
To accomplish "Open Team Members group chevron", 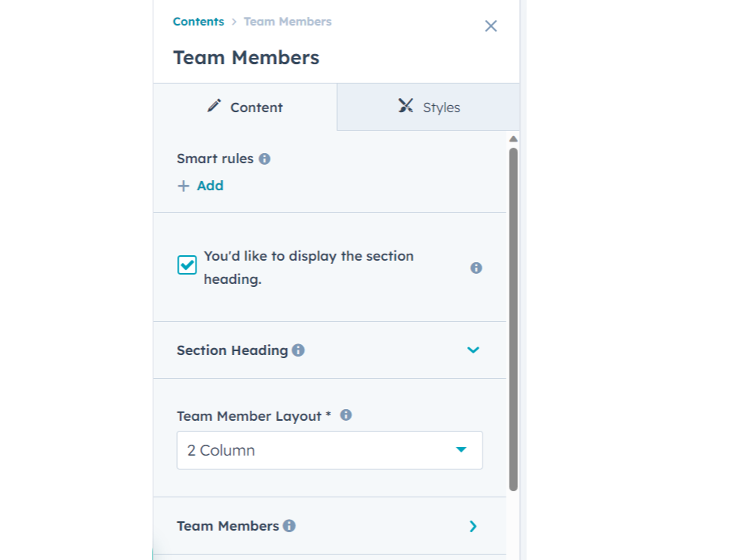I will point(473,526).
